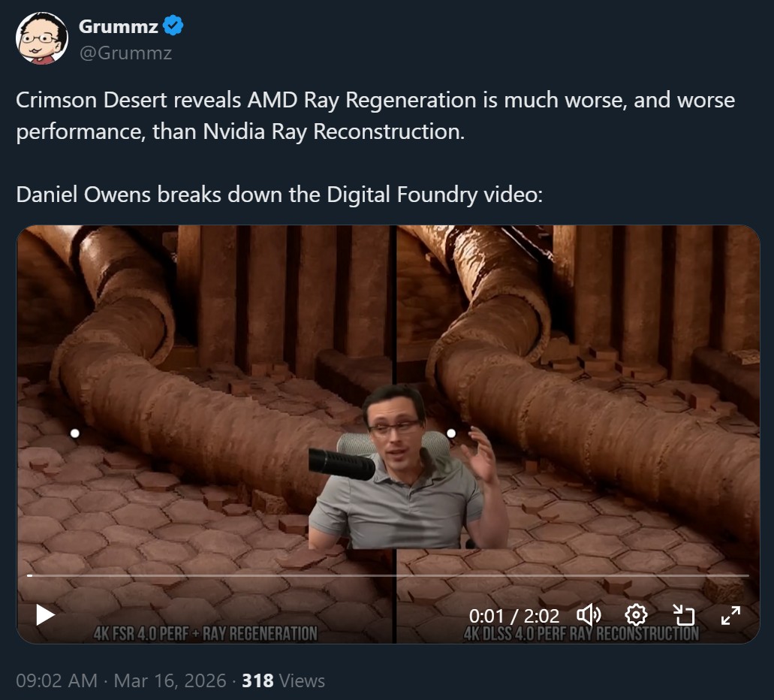Enter fullscreen with the expand arrows
Image resolution: width=774 pixels, height=700 pixels.
[730, 615]
